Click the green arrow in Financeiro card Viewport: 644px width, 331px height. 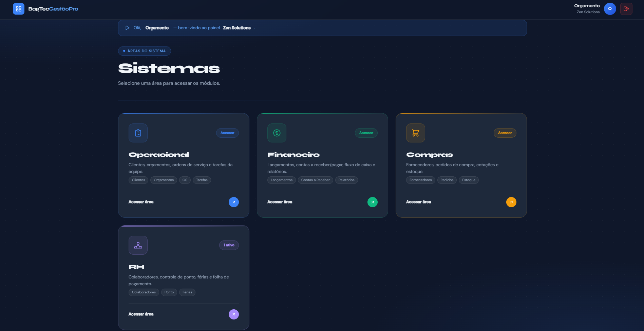point(373,202)
